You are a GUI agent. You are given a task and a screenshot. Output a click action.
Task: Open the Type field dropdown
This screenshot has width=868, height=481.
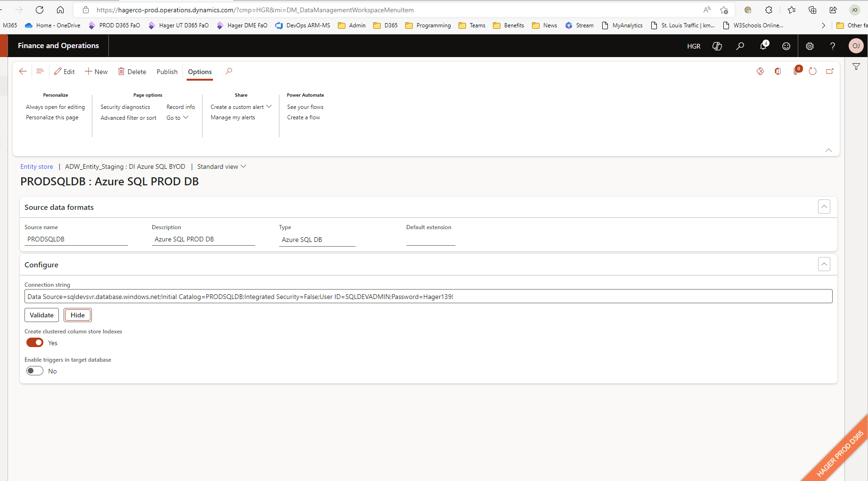point(317,240)
